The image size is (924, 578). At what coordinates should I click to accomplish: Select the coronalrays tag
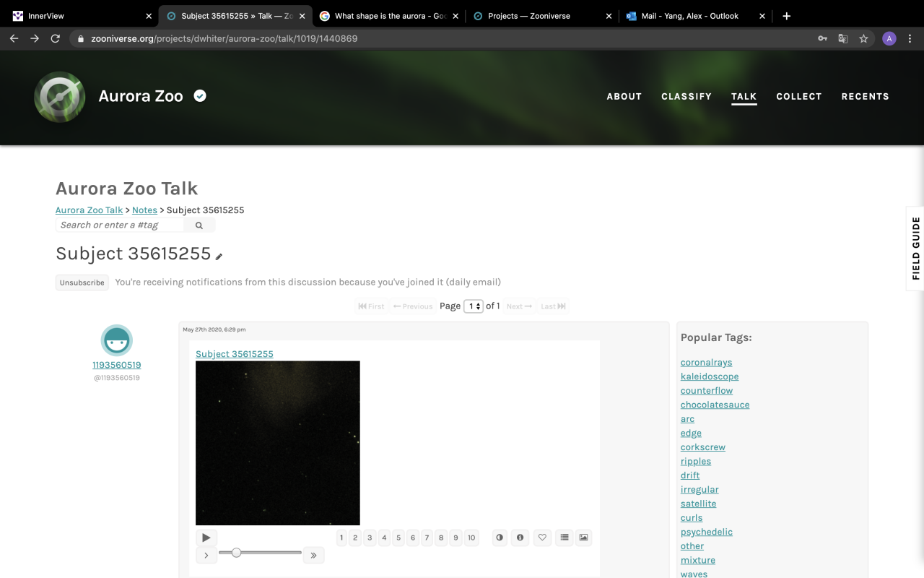707,363
